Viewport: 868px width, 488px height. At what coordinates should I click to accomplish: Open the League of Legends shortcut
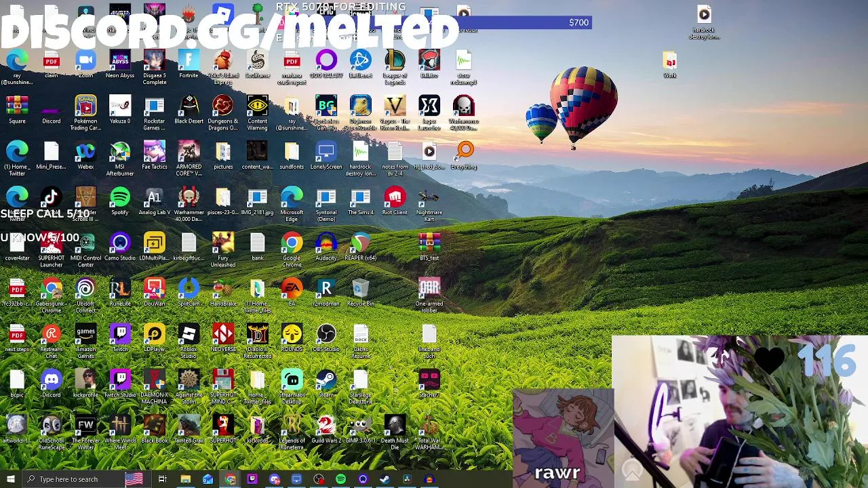(x=395, y=66)
